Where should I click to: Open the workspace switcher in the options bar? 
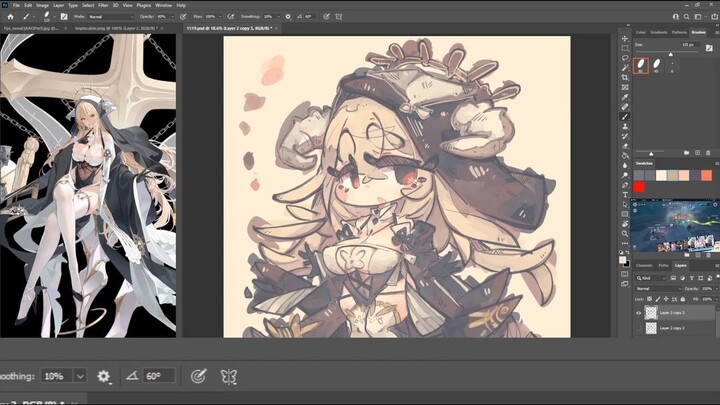(x=699, y=17)
